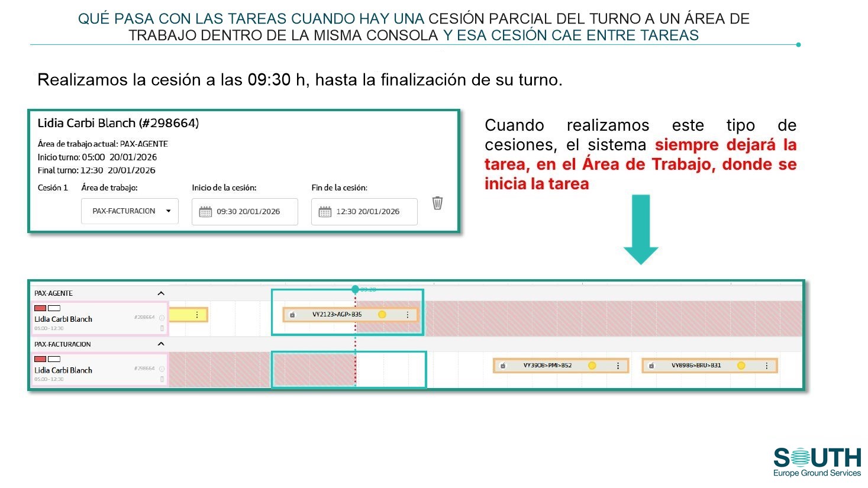Click white tag on Lidia in PAX-FACTURACION
This screenshot has width=868, height=488.
tap(54, 359)
